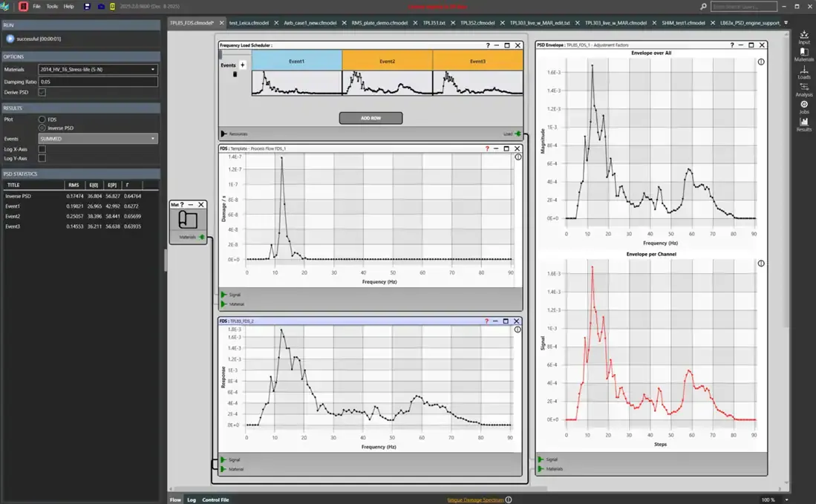Viewport: 816px width, 504px height.
Task: Open the Loads sidebar panel
Action: click(x=804, y=71)
